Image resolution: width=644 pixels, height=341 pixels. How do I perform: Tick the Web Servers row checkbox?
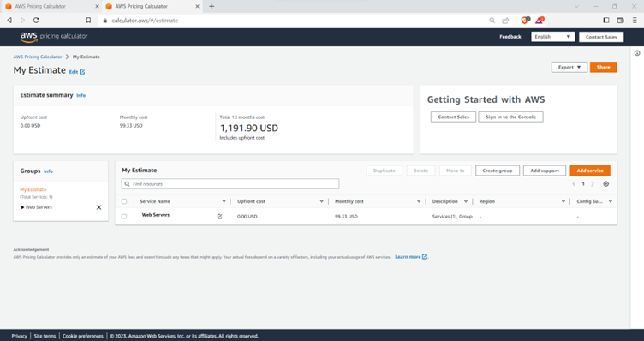(x=124, y=217)
